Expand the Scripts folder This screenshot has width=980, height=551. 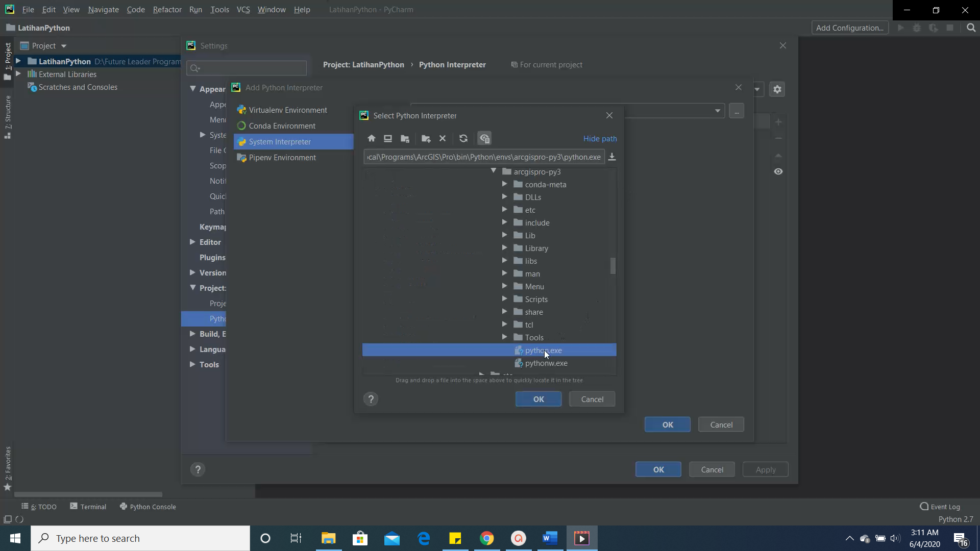click(504, 299)
